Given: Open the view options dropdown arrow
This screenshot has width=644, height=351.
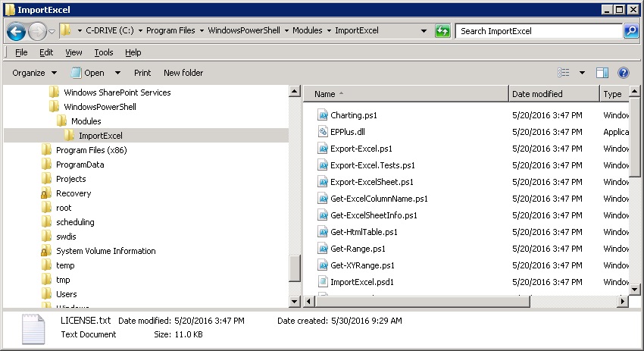Looking at the screenshot, I should [x=582, y=73].
